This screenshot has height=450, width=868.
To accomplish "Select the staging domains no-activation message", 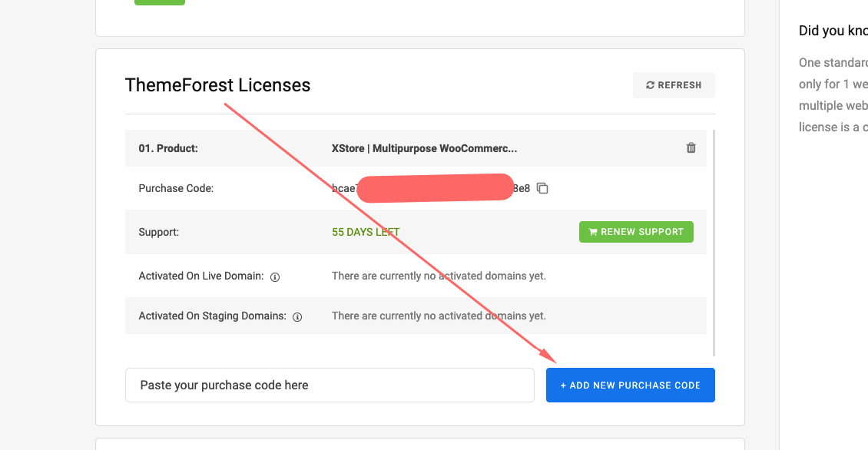I will coord(439,316).
